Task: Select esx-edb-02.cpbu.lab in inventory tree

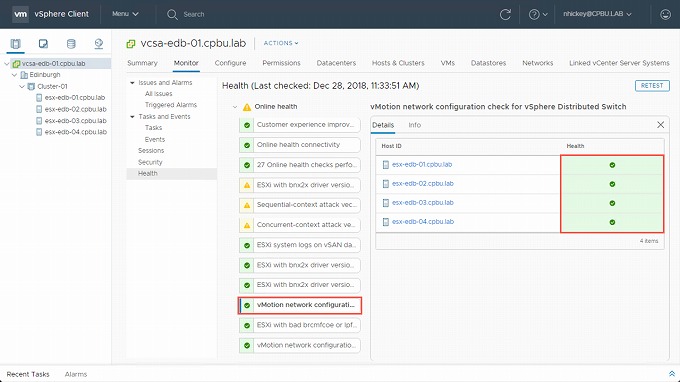Action: [x=75, y=109]
